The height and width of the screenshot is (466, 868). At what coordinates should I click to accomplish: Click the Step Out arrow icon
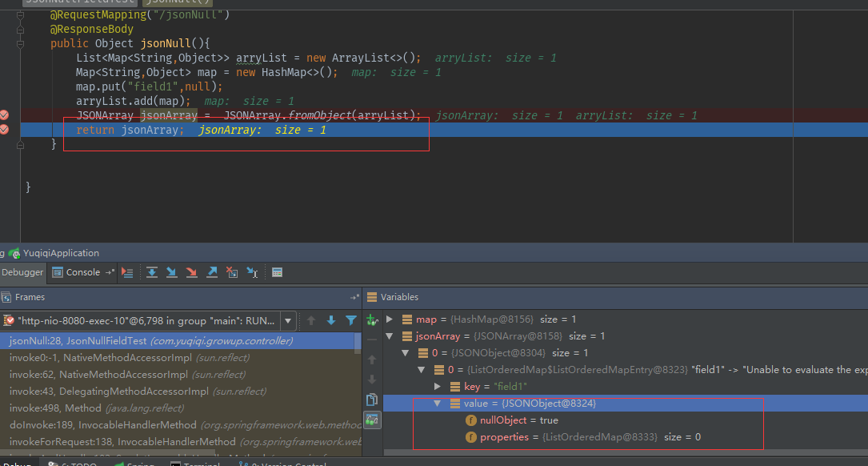[211, 272]
